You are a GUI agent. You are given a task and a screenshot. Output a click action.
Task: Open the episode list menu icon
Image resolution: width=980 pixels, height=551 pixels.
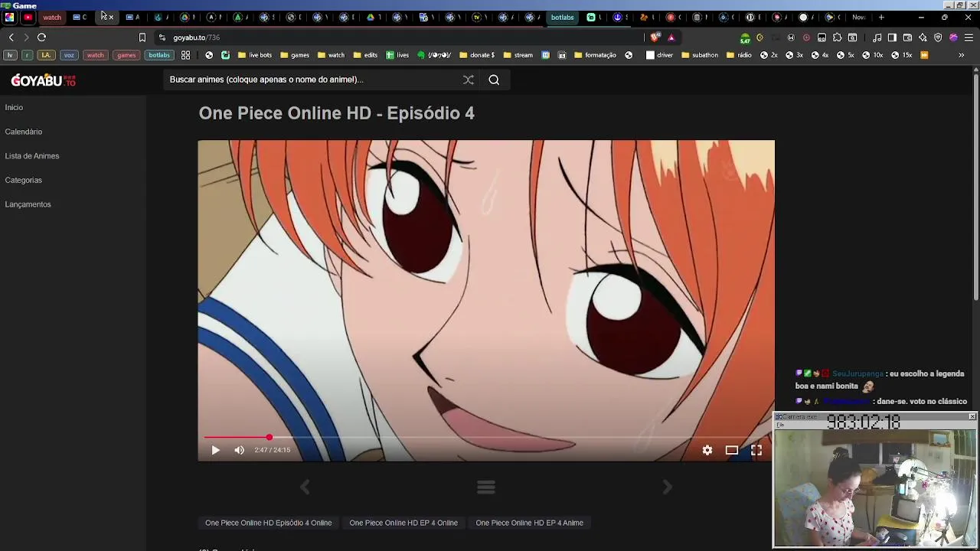(x=486, y=487)
